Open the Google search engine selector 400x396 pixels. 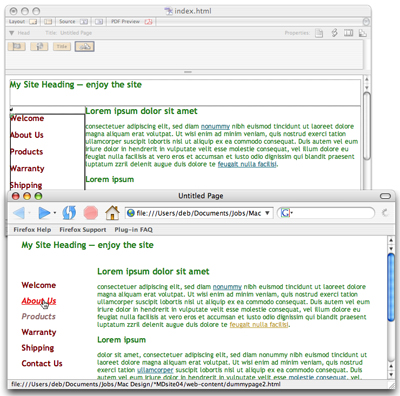coord(286,213)
